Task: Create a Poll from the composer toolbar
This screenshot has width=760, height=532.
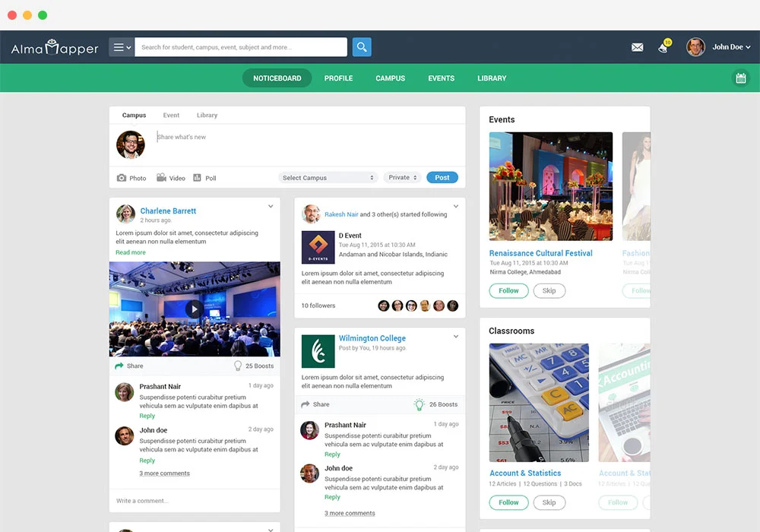Action: 204,177
